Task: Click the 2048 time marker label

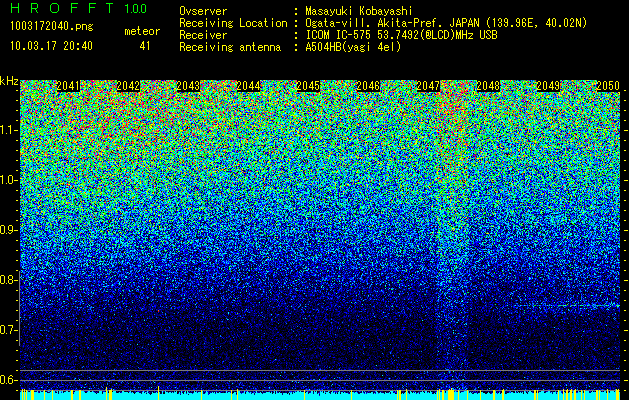Action: click(488, 86)
